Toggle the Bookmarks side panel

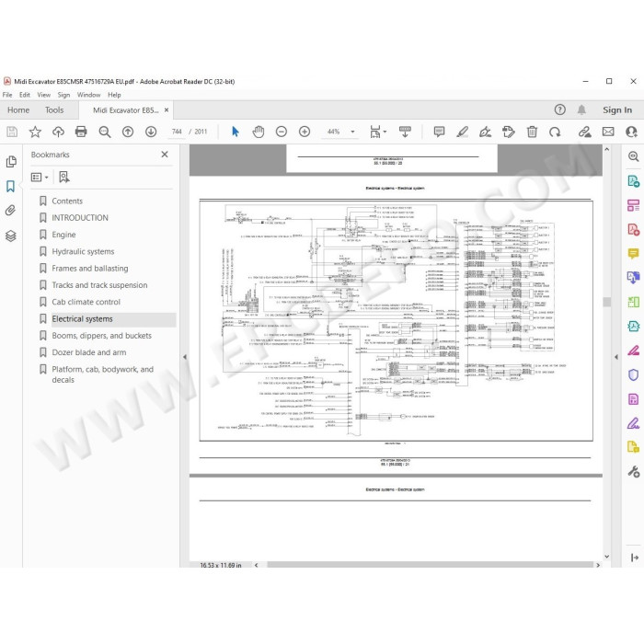(x=11, y=186)
